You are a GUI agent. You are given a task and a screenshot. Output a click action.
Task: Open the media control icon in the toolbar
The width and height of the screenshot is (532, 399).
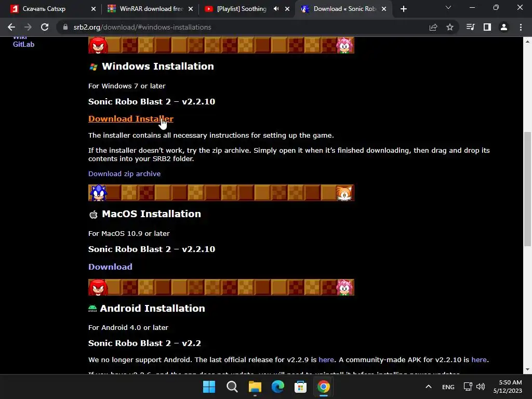tap(470, 27)
